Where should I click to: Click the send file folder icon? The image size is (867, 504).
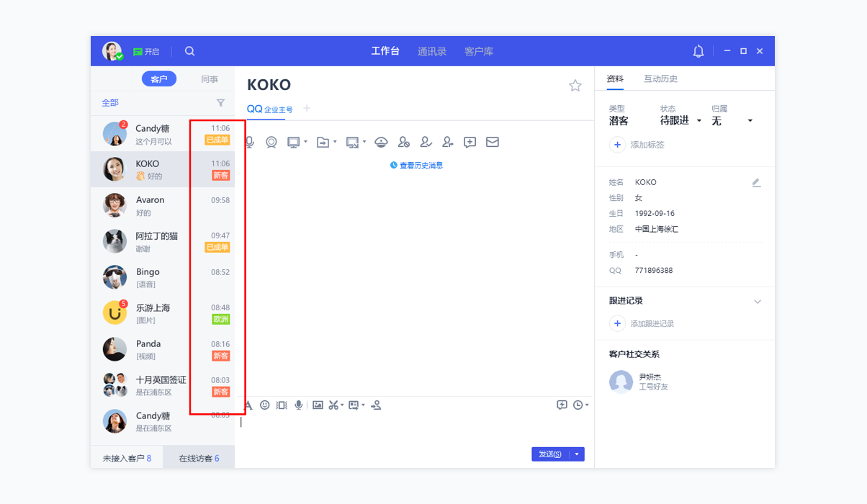pyautogui.click(x=323, y=143)
